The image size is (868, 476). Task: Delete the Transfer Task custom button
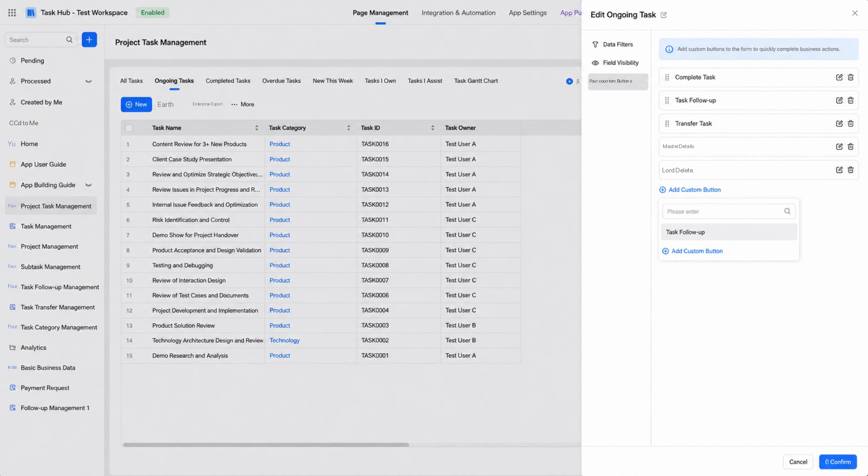(851, 123)
